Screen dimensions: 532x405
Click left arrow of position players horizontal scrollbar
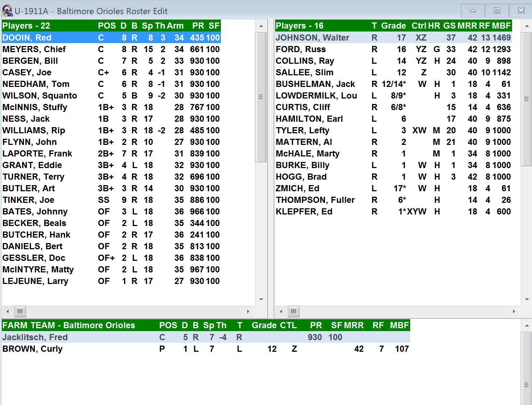pyautogui.click(x=8, y=312)
